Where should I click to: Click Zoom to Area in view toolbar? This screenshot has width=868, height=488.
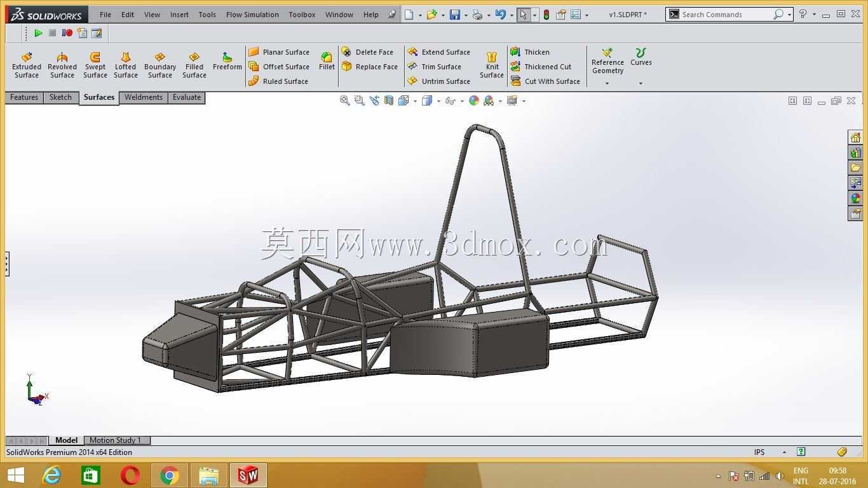click(x=359, y=100)
